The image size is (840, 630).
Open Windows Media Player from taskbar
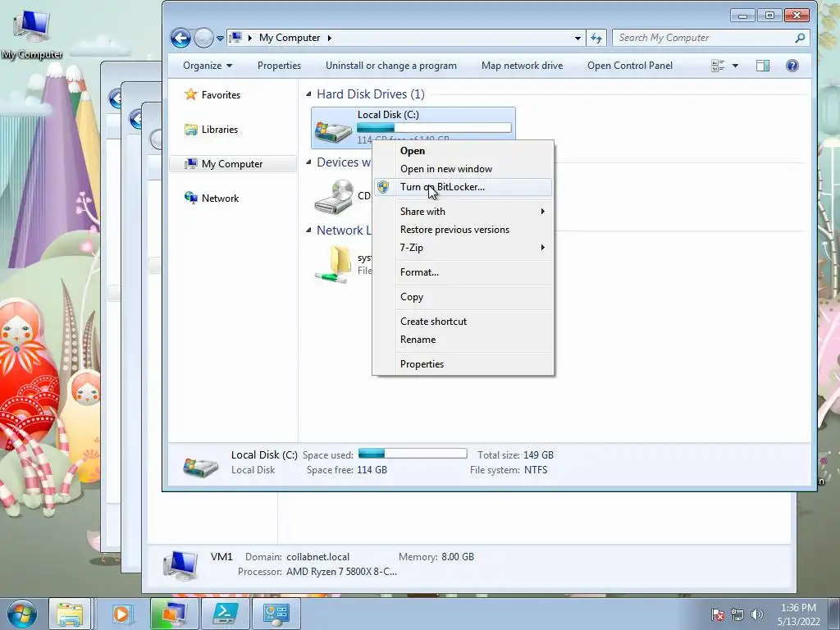pos(121,614)
